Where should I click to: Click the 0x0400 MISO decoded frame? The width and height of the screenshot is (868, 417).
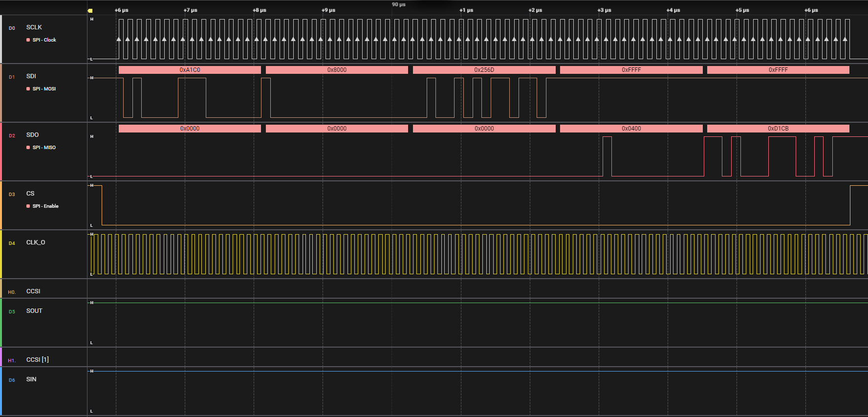click(631, 129)
